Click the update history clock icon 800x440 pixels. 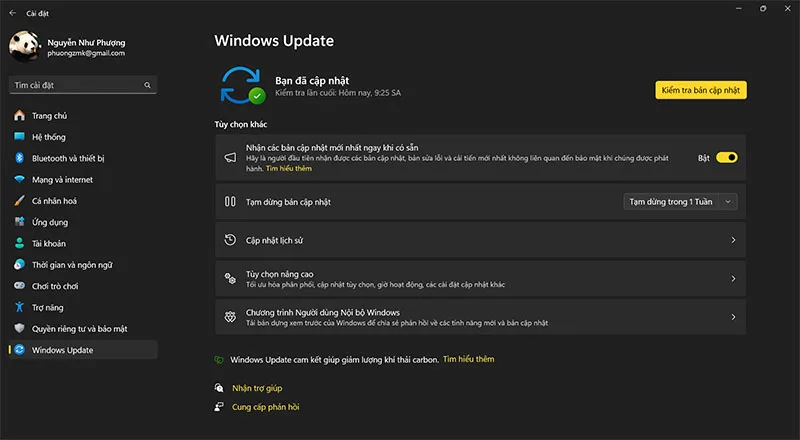(x=230, y=240)
